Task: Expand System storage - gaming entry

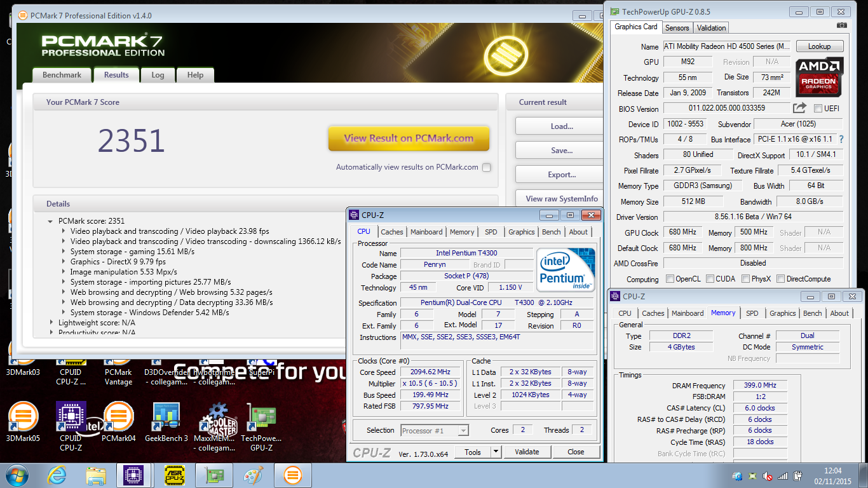Action: coord(64,252)
